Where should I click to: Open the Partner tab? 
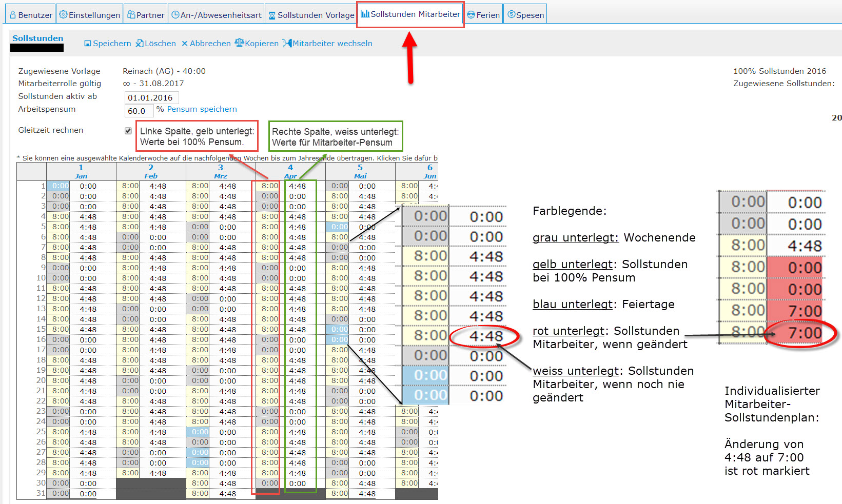tap(146, 15)
